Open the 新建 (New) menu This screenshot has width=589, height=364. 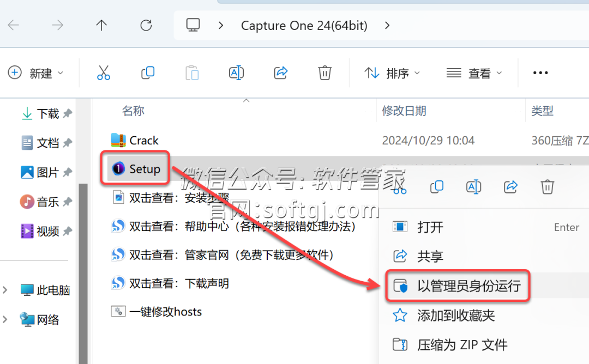[35, 73]
